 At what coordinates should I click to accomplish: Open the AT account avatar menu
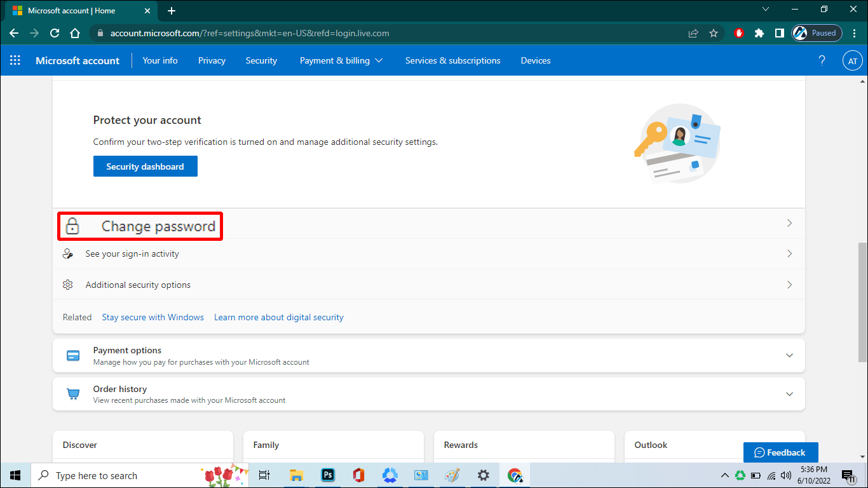pos(852,60)
